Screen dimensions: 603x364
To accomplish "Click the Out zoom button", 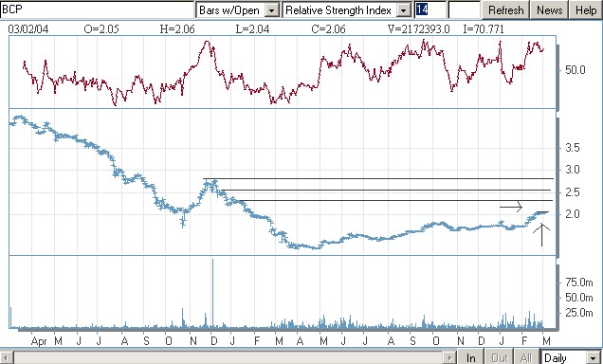I will pos(499,357).
